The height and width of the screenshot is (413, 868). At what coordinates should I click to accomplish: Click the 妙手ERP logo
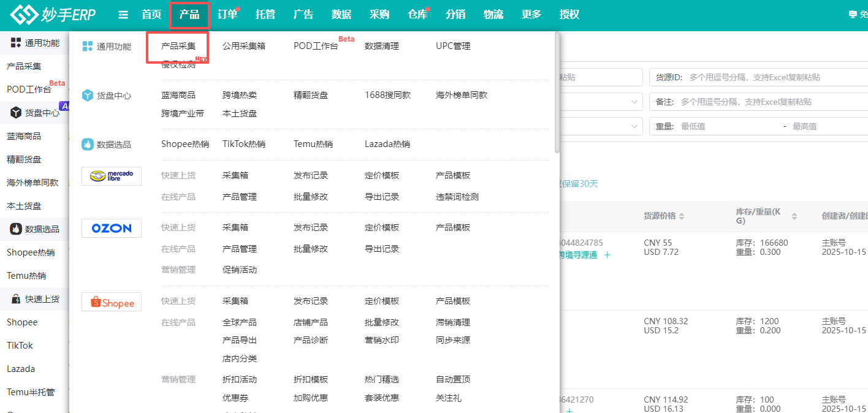click(x=53, y=15)
